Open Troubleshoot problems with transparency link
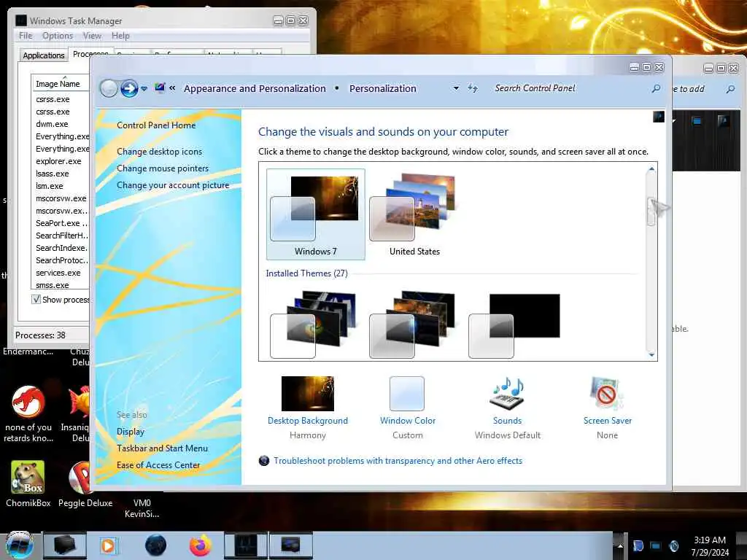The height and width of the screenshot is (560, 747). (x=398, y=461)
